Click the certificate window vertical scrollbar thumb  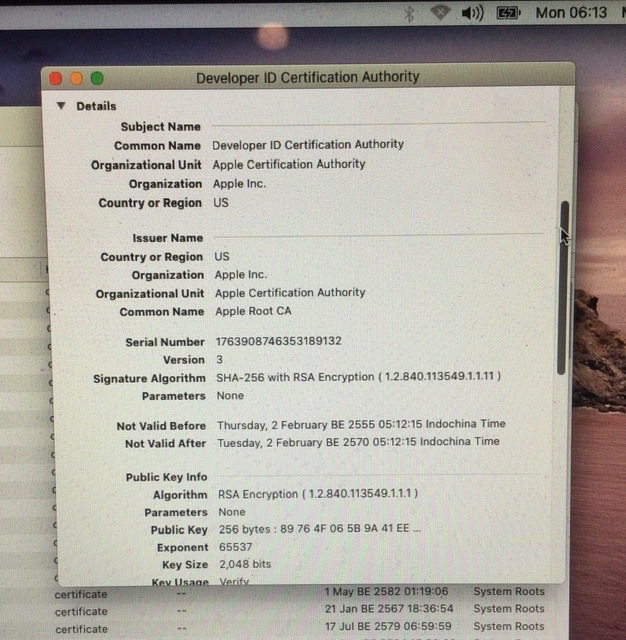(564, 287)
